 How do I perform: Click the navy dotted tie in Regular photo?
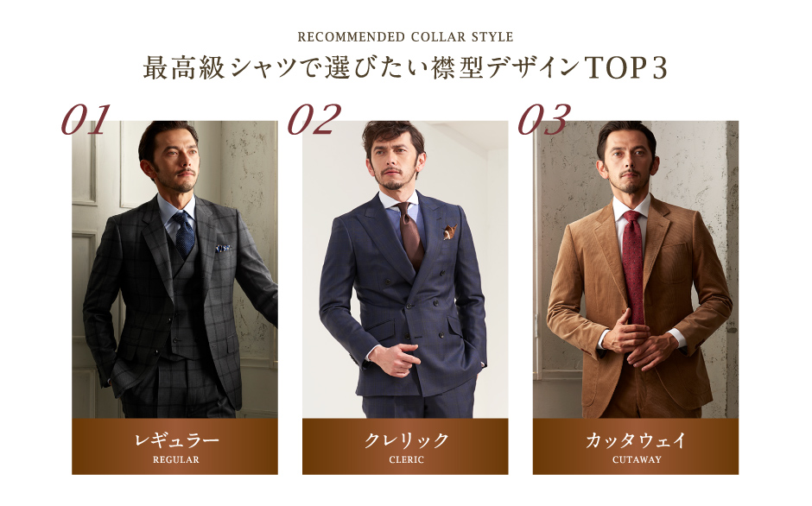point(183,234)
